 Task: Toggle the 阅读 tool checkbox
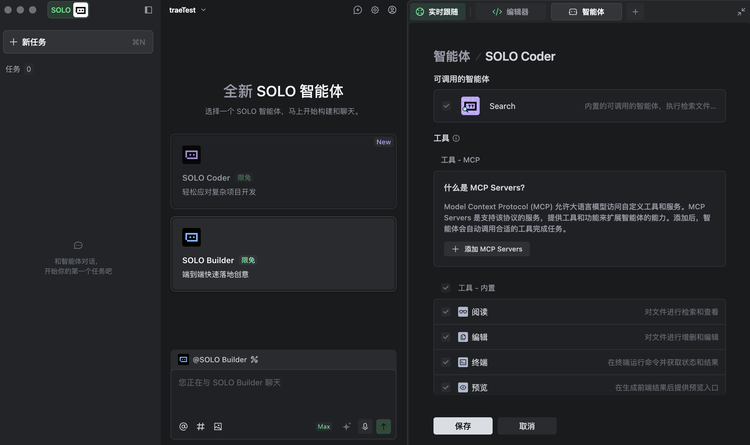click(446, 312)
